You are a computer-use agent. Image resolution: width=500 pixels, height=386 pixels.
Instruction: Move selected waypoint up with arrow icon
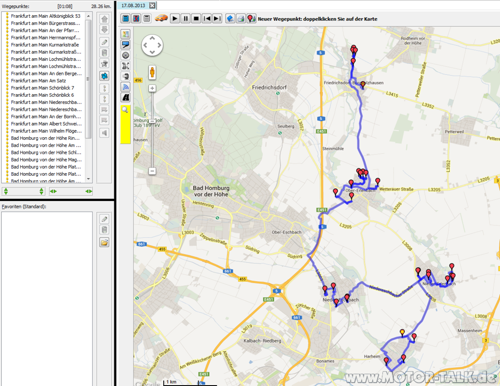click(104, 19)
